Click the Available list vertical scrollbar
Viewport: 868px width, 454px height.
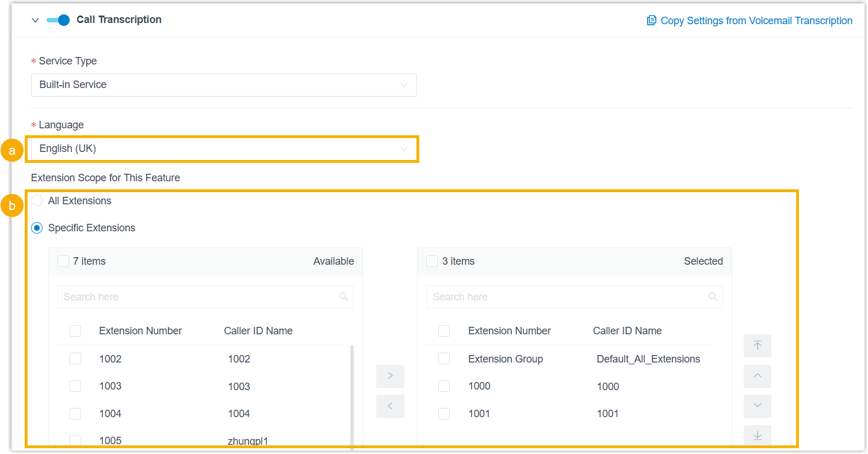[352, 396]
